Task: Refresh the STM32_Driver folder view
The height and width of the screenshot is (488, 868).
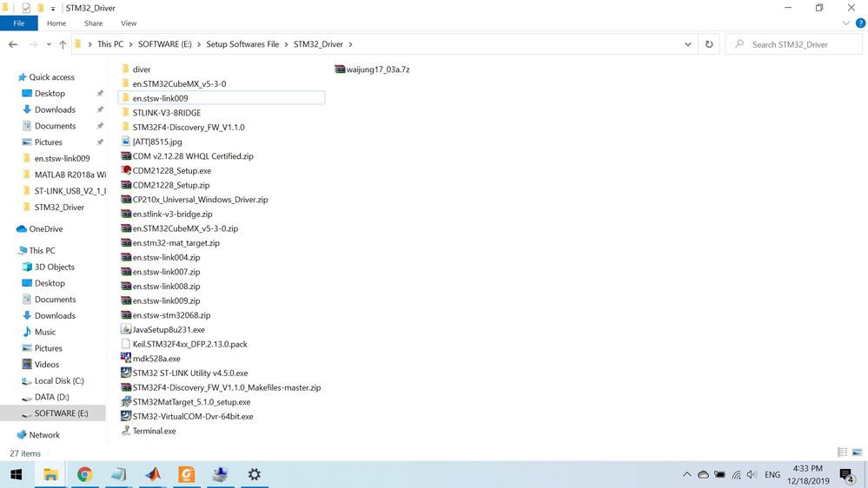Action: [709, 44]
